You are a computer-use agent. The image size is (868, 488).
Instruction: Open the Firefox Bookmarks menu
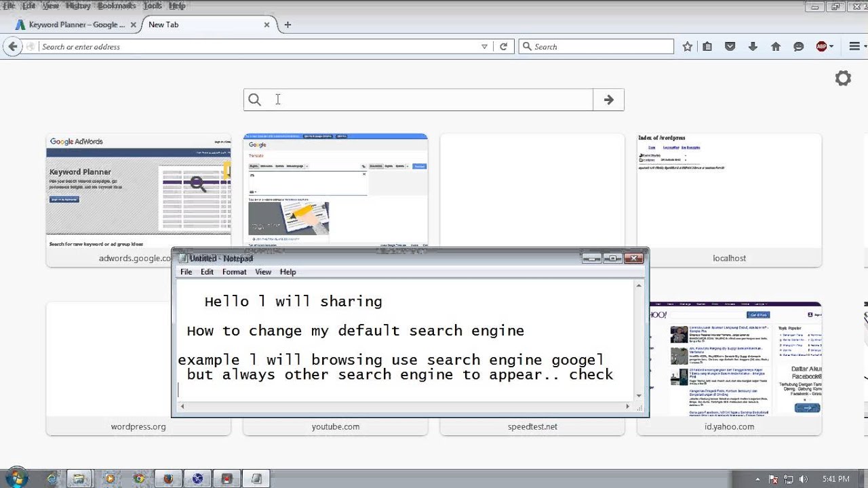point(117,5)
